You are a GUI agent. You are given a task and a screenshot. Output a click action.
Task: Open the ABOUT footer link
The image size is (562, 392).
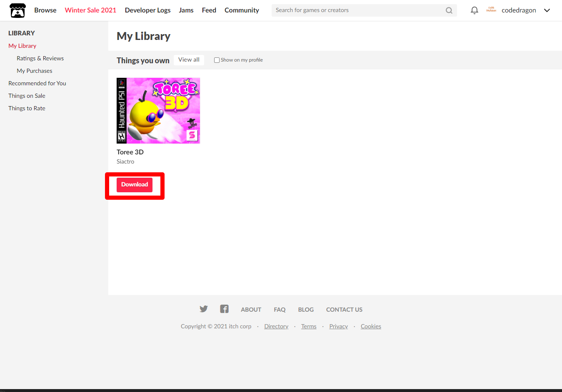click(251, 310)
